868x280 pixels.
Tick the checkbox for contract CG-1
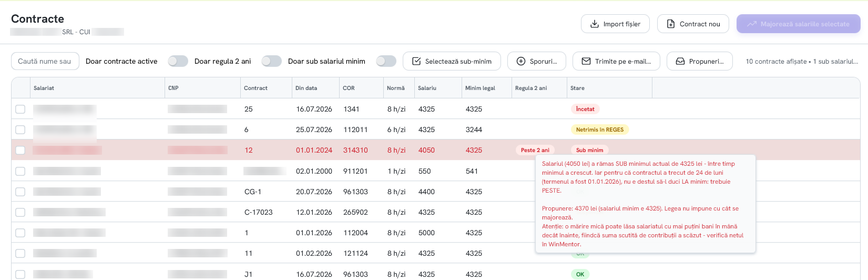coord(20,192)
